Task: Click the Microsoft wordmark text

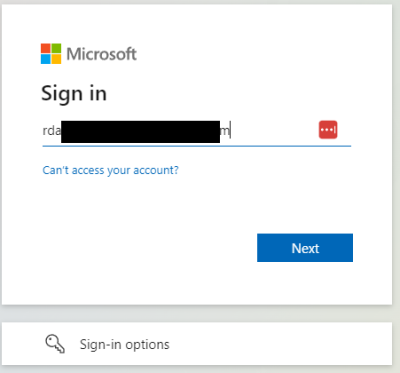Action: pos(102,54)
